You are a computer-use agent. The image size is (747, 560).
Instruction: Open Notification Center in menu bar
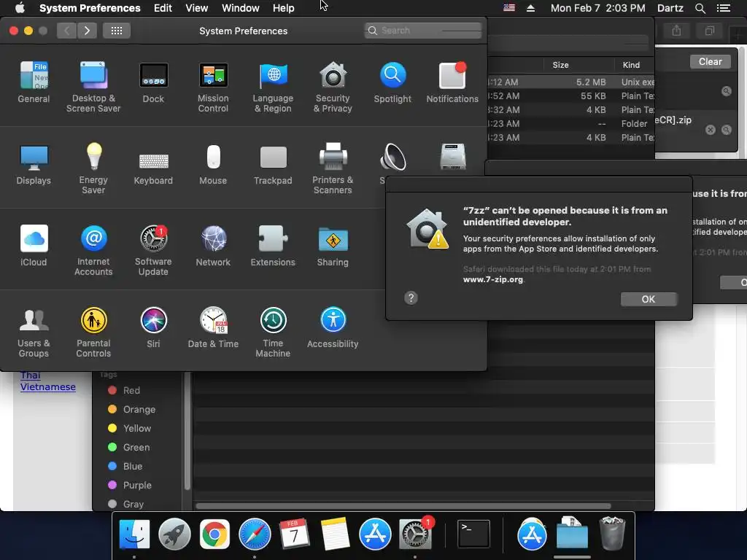click(x=723, y=8)
